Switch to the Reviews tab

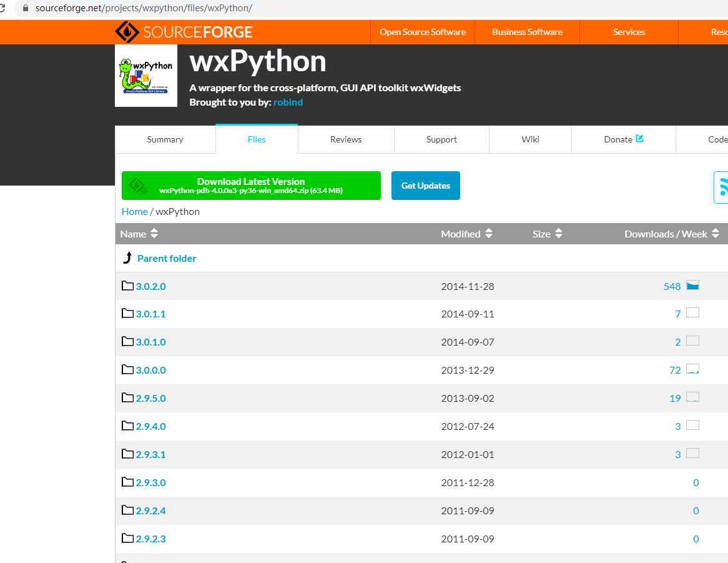(x=346, y=139)
